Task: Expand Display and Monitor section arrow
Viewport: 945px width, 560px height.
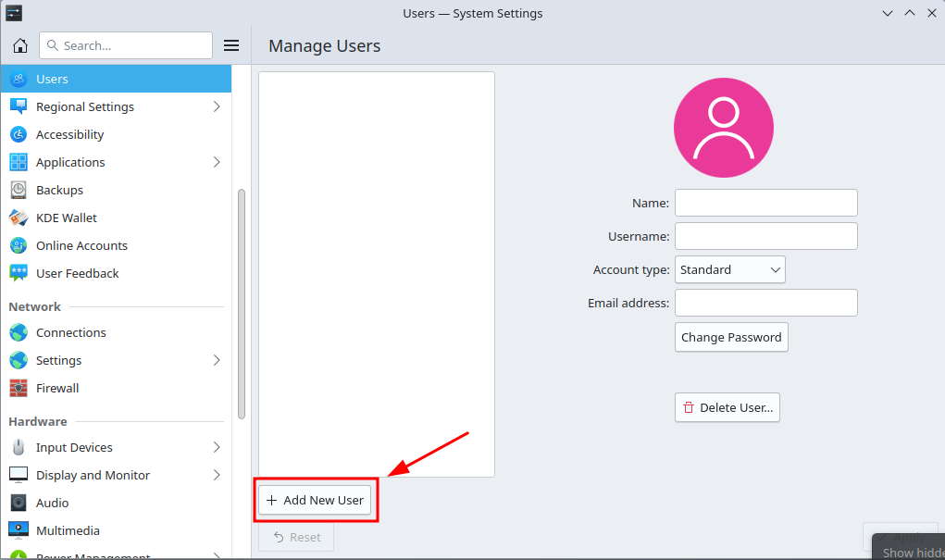Action: (217, 475)
